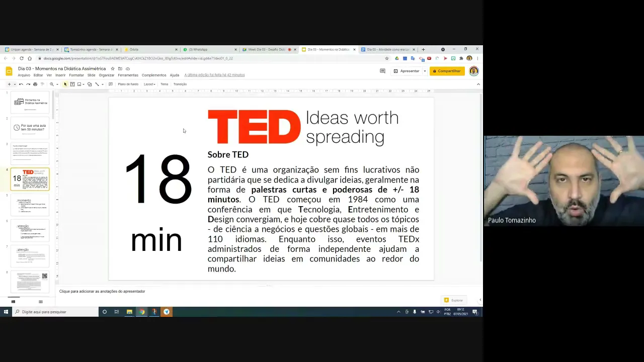
Task: Click the paint format icon
Action: point(42,84)
